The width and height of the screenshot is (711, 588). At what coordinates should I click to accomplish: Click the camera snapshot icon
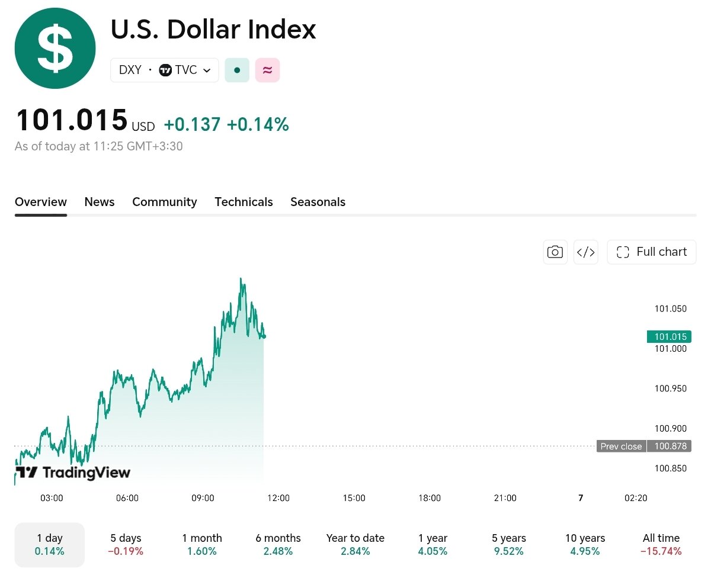pos(555,252)
